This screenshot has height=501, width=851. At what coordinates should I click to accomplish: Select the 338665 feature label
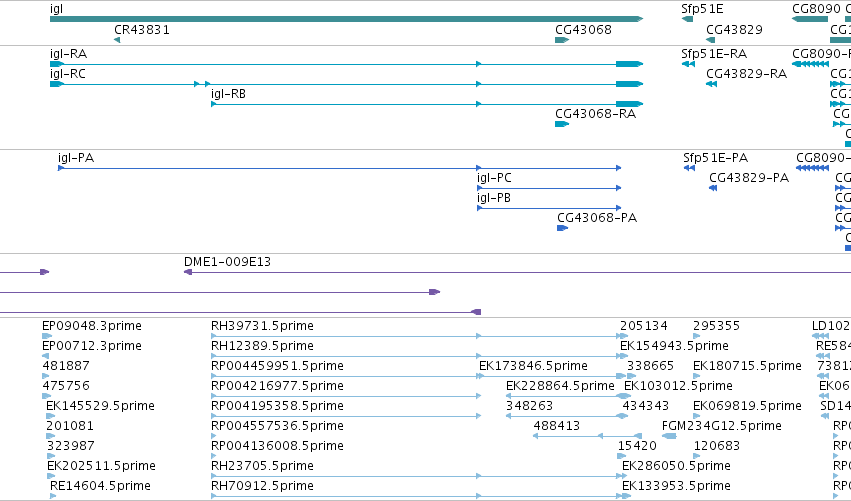[650, 366]
